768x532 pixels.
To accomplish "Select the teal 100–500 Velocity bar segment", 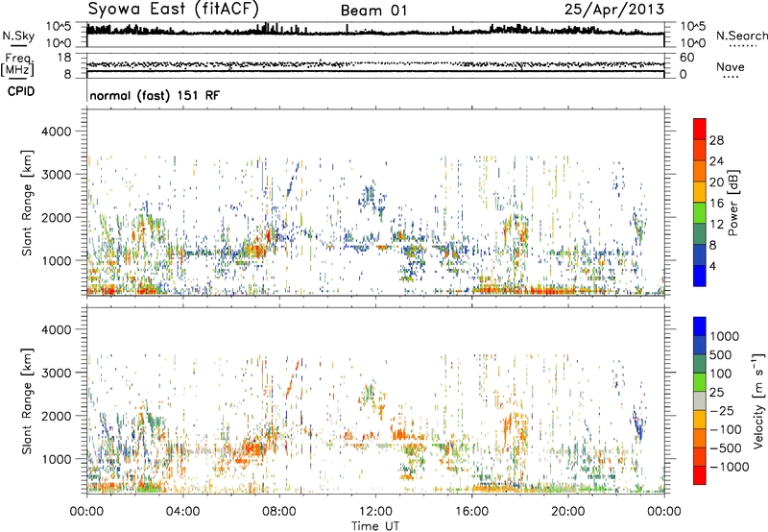I will pos(700,364).
